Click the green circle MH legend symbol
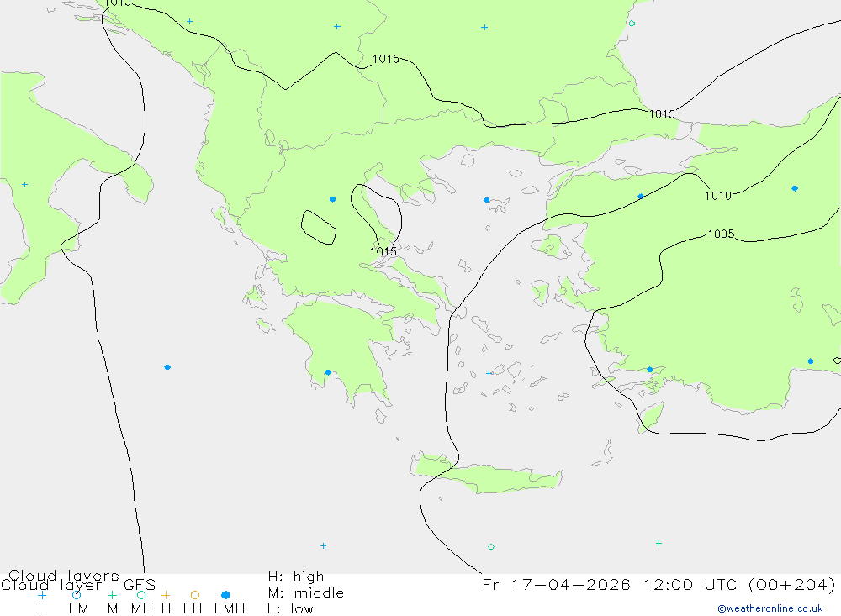The image size is (841, 616). [141, 595]
